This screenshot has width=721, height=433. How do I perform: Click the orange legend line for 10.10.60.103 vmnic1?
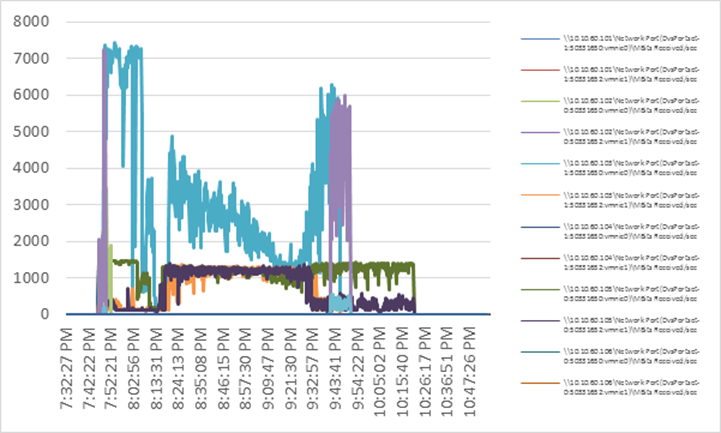click(540, 195)
